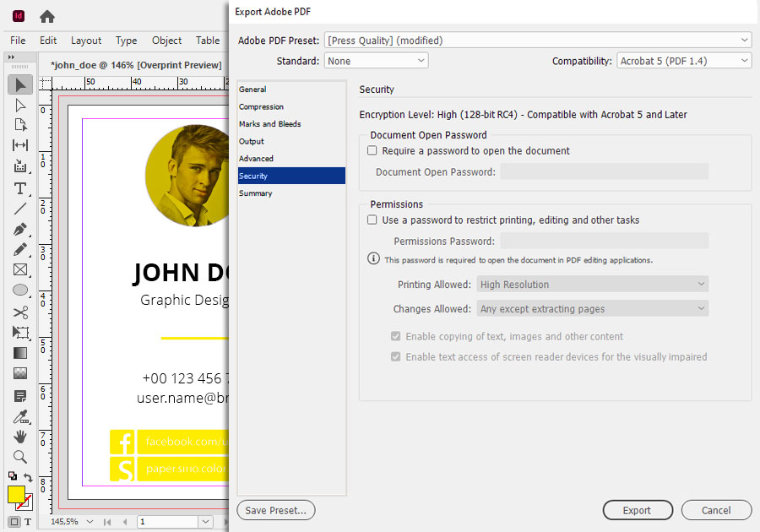Screen dimensions: 760x532
Task: Select the Pen tool
Action: pos(20,229)
